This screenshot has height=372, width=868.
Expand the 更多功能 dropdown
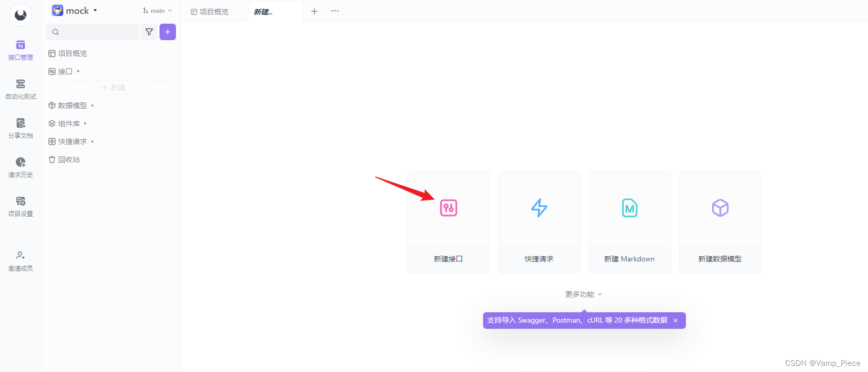583,294
